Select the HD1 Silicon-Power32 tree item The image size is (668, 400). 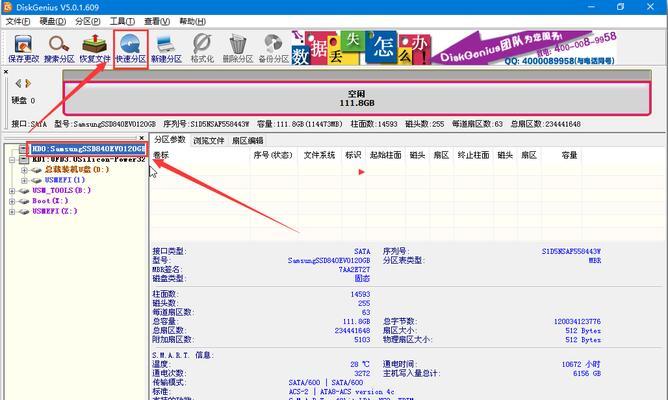89,160
